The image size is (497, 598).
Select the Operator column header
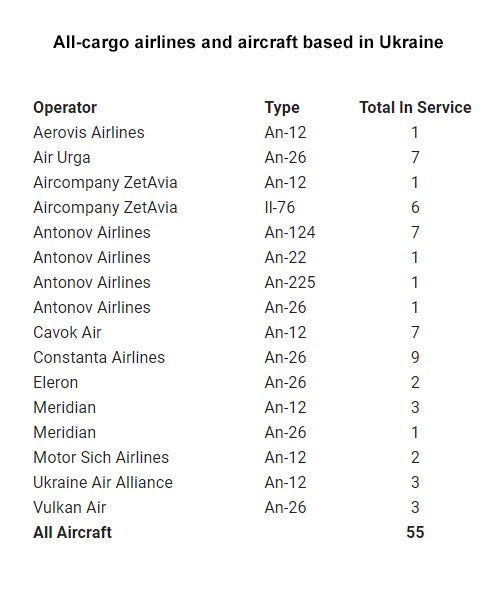pyautogui.click(x=65, y=108)
